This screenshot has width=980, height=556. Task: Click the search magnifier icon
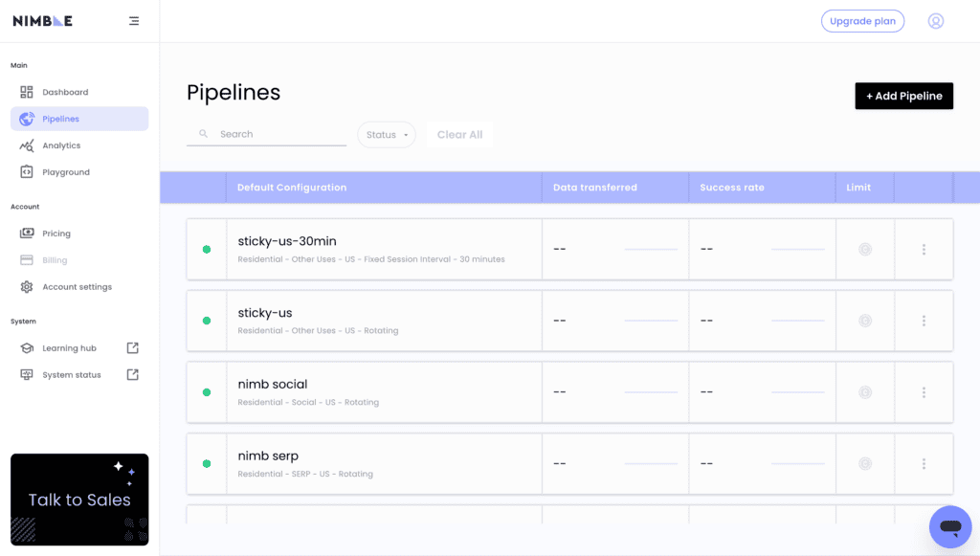tap(203, 134)
